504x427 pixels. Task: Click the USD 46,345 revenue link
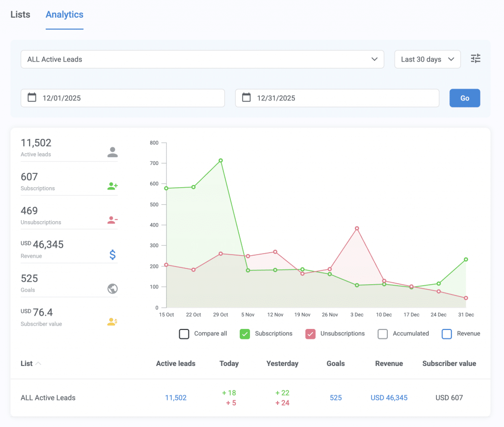pyautogui.click(x=389, y=397)
